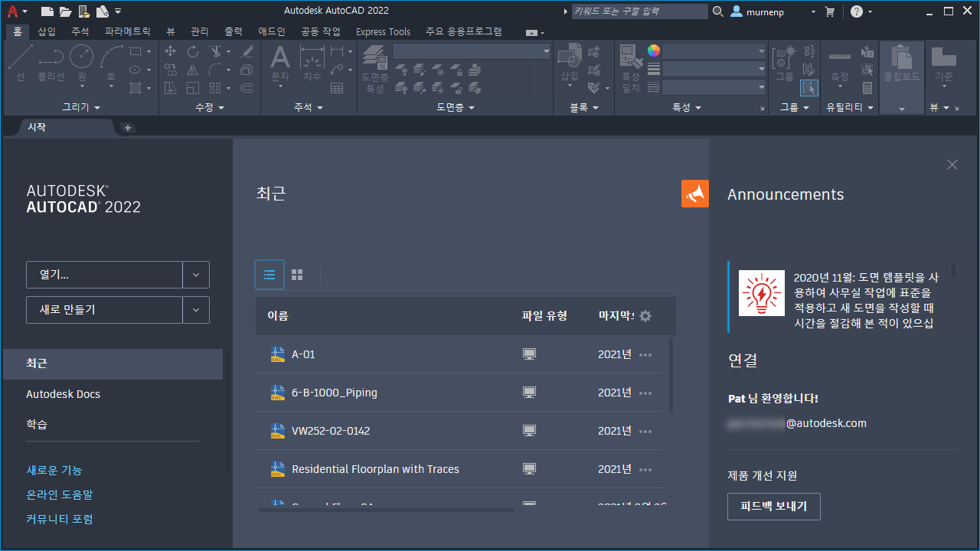The height and width of the screenshot is (551, 980).
Task: Switch to the Express Tools tab
Action: tap(383, 31)
